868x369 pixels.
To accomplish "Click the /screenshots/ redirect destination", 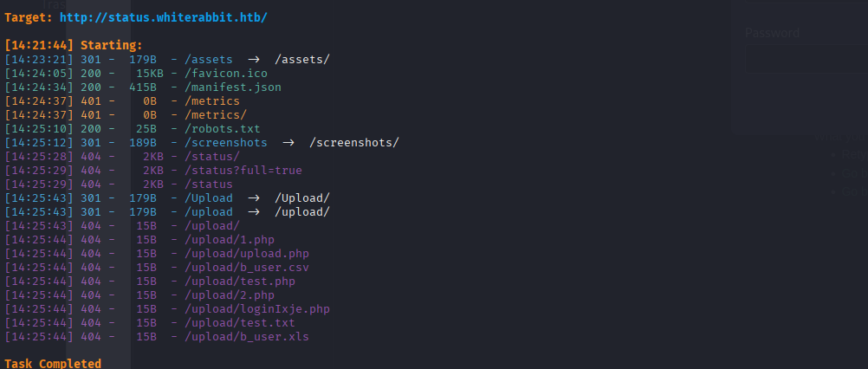I will click(353, 142).
